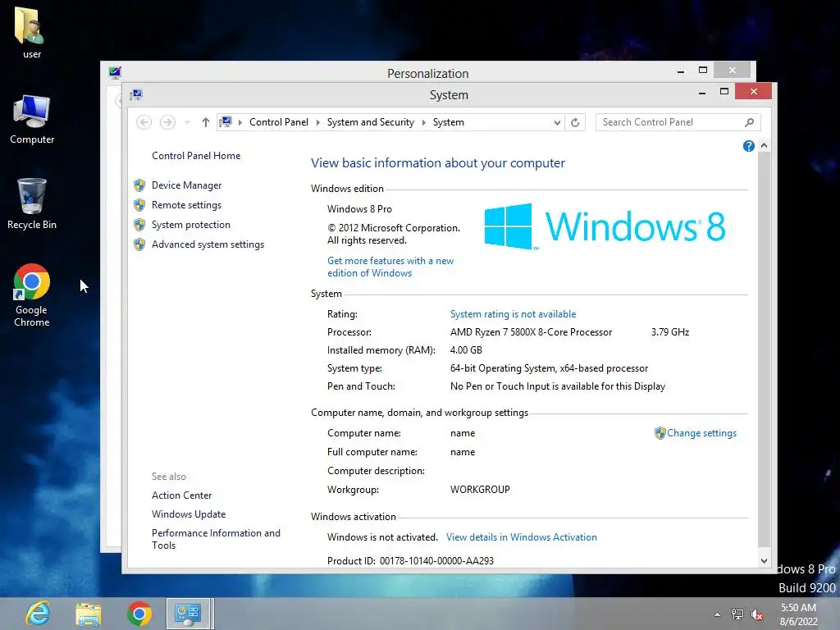Click the address bar computer icon
The image size is (840, 630).
226,122
